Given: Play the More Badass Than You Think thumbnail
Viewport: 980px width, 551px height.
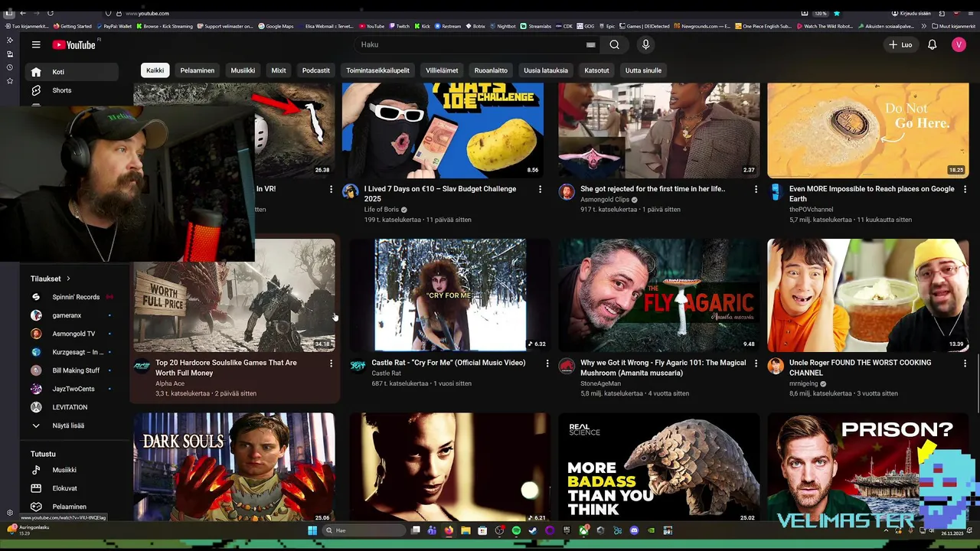Looking at the screenshot, I should click(659, 468).
